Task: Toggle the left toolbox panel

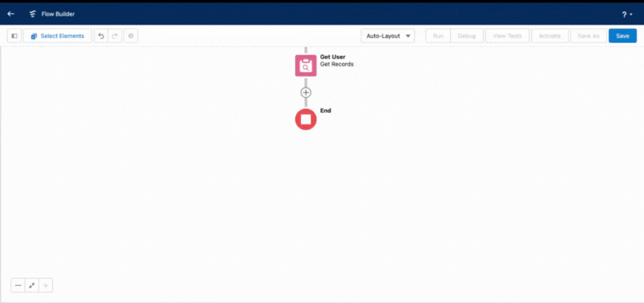Action: pyautogui.click(x=13, y=36)
